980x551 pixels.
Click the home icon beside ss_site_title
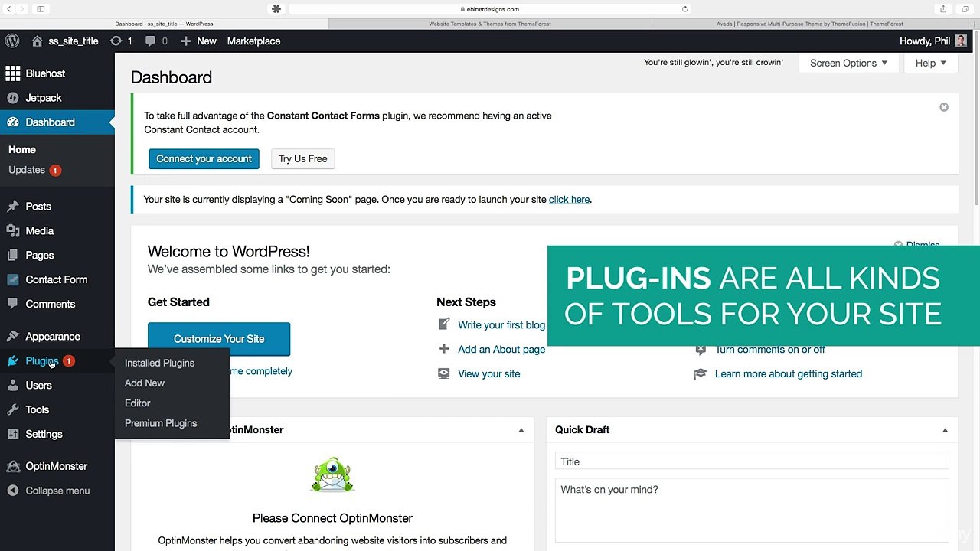coord(37,41)
